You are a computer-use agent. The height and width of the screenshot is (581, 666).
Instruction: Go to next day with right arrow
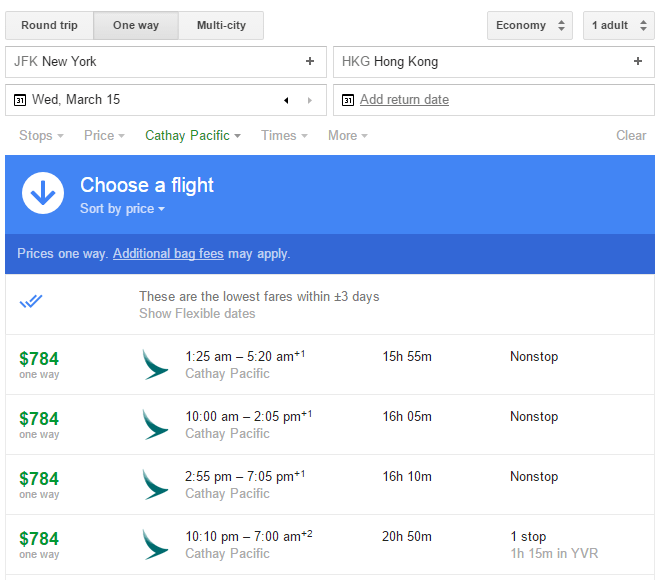pyautogui.click(x=310, y=100)
